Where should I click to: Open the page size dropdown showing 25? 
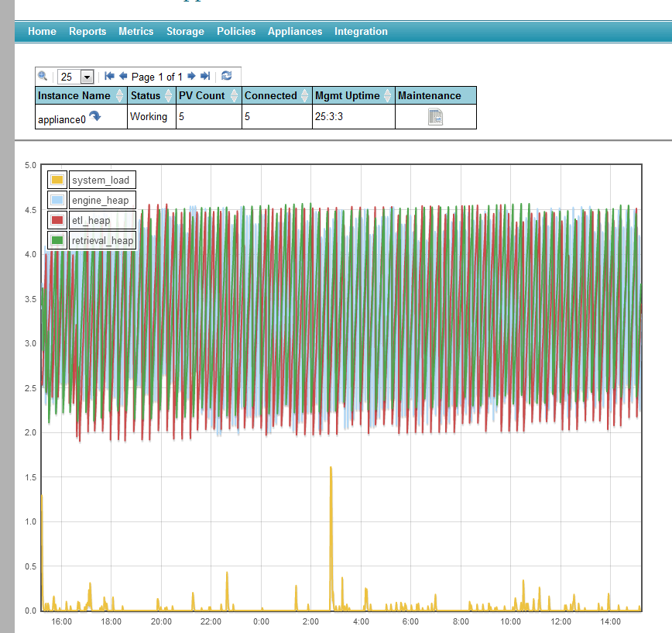[85, 76]
